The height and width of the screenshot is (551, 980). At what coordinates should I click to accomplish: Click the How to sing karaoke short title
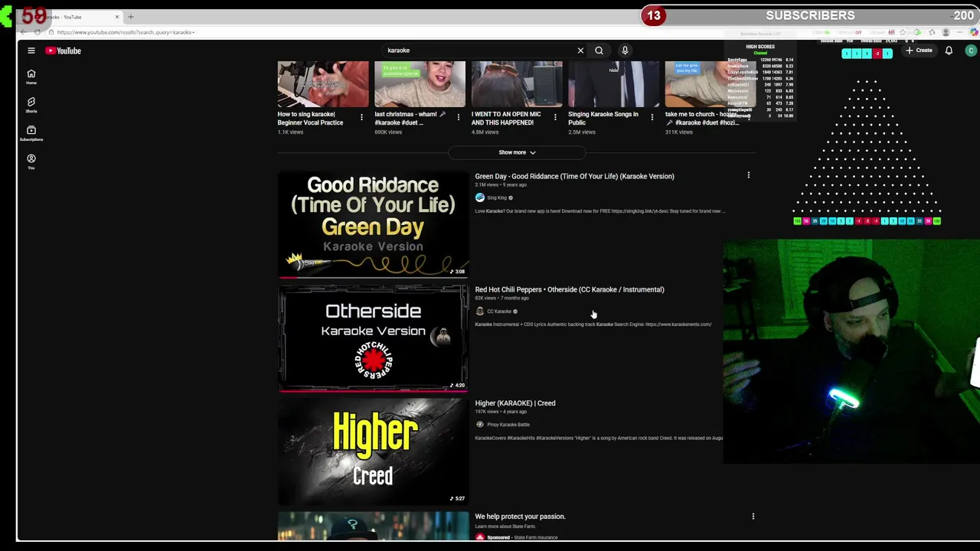pos(311,119)
